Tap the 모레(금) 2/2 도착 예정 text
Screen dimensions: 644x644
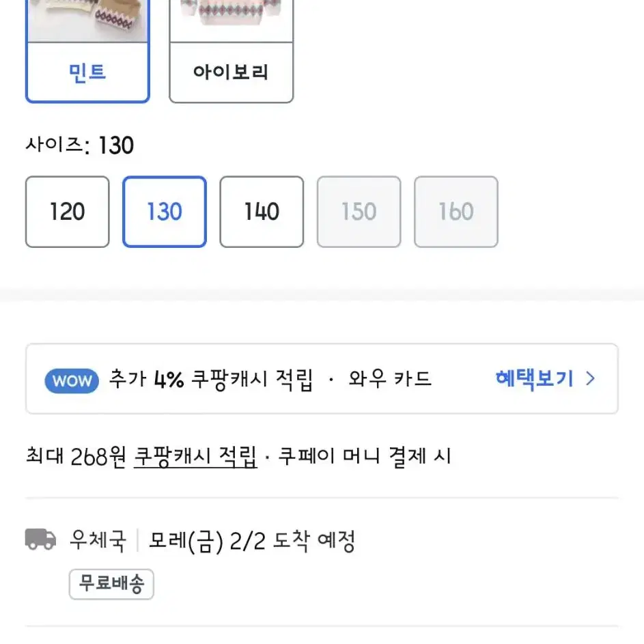point(252,542)
